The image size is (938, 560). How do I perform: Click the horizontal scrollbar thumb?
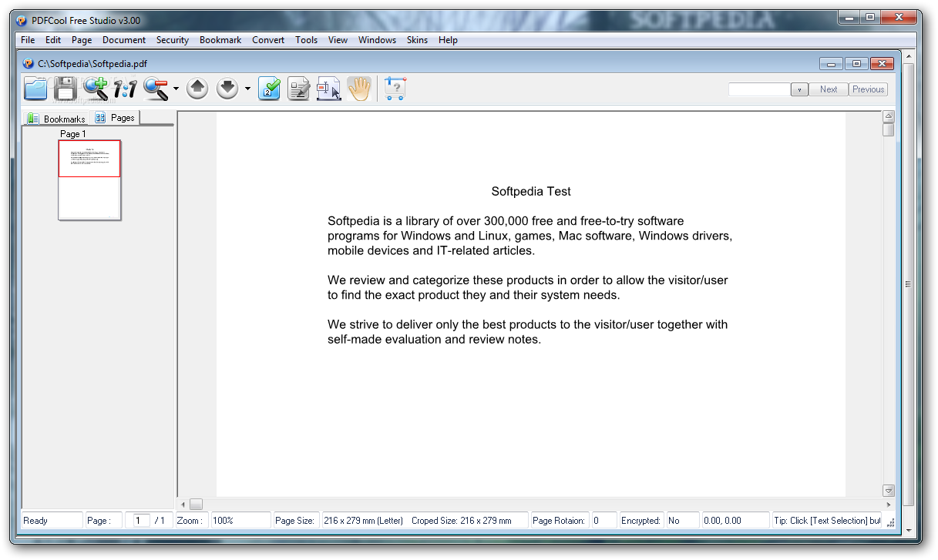pyautogui.click(x=196, y=505)
